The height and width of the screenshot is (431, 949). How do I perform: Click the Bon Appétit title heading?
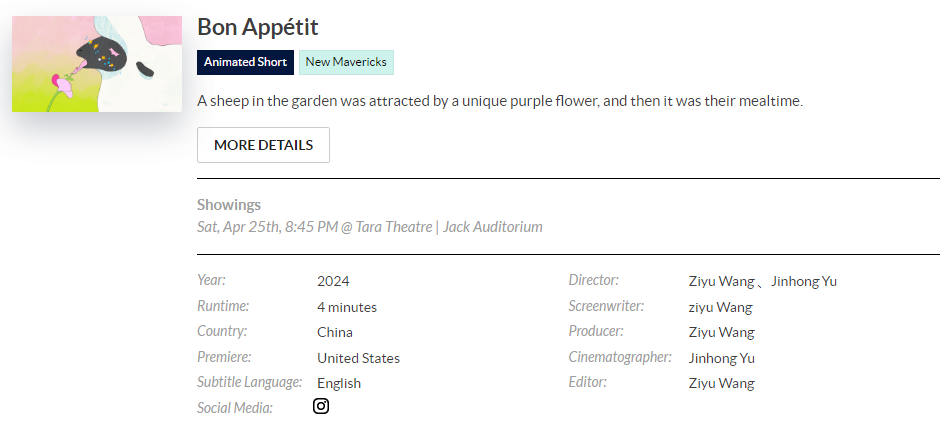coord(257,27)
